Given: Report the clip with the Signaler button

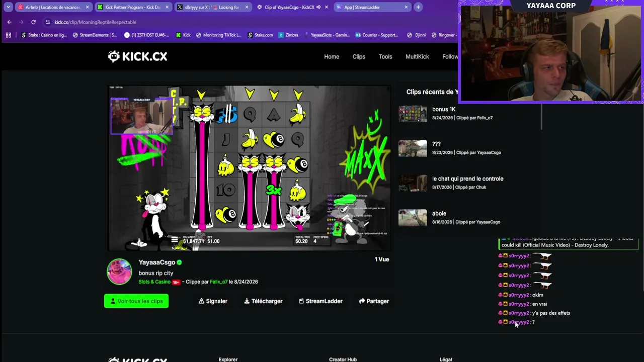Looking at the screenshot, I should tap(213, 301).
